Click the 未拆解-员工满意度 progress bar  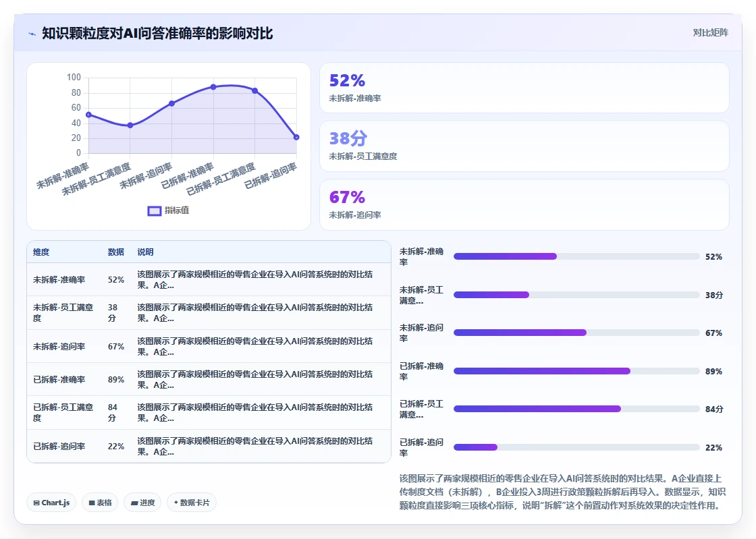[x=576, y=295]
